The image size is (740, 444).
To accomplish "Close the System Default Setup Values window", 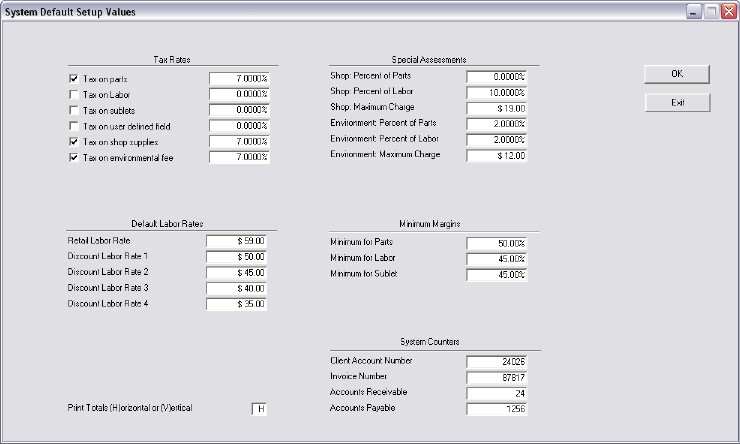I will tap(726, 11).
